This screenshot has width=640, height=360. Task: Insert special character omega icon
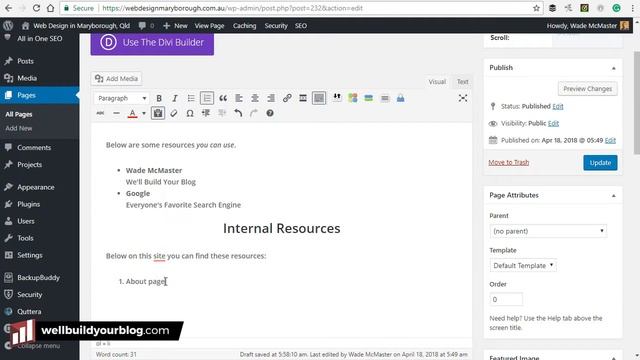coord(190,113)
